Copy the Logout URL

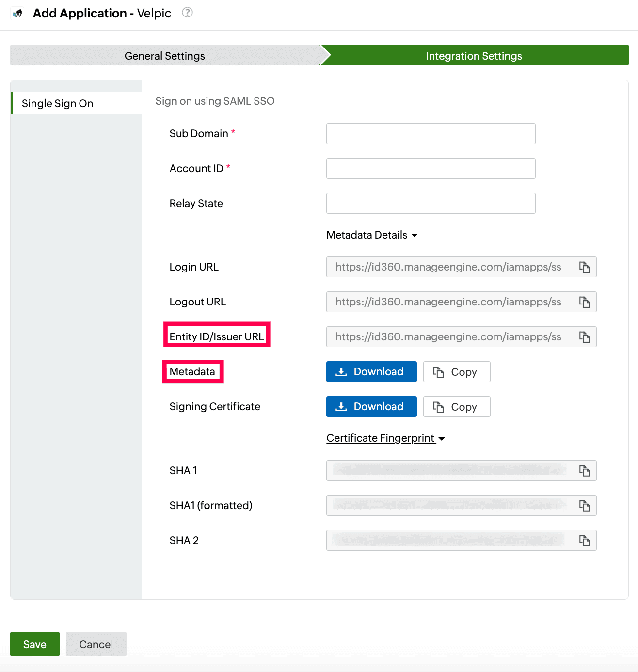(585, 302)
